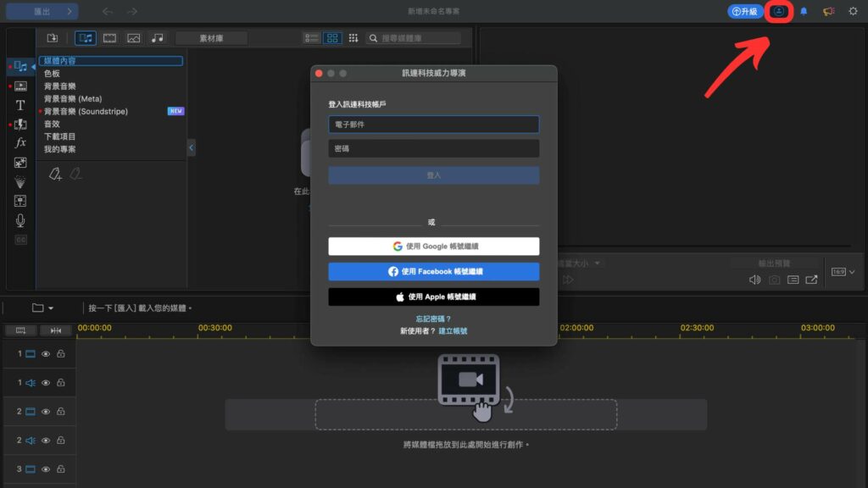Lock audio track 1
Screen dimensions: 868x488
point(61,382)
